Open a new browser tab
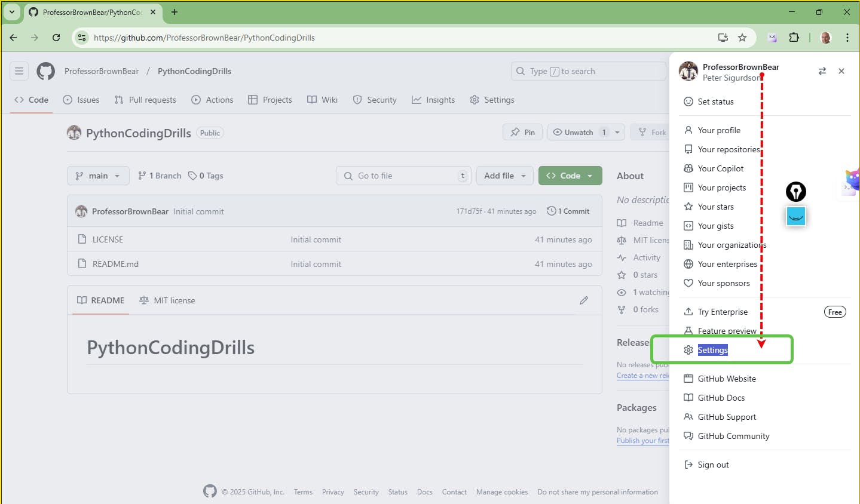Viewport: 860px width, 504px height. (x=175, y=12)
